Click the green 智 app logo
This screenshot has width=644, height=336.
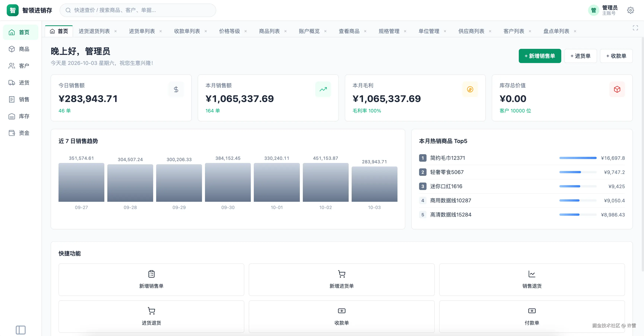click(x=12, y=10)
